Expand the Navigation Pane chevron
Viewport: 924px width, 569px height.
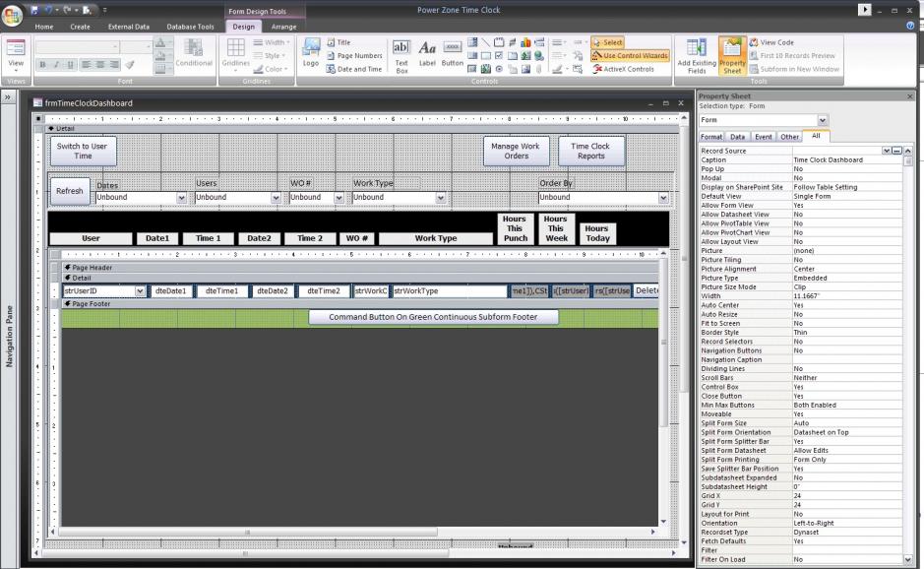pyautogui.click(x=8, y=97)
